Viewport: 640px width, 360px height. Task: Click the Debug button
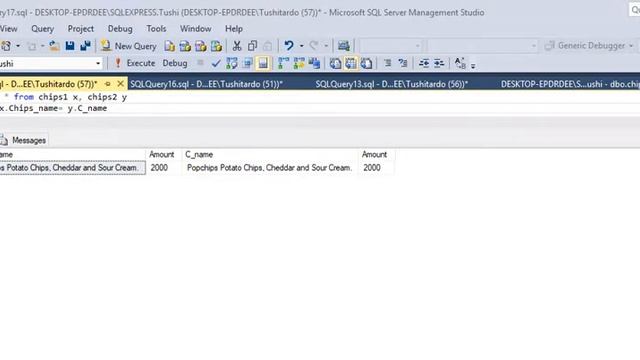point(175,63)
